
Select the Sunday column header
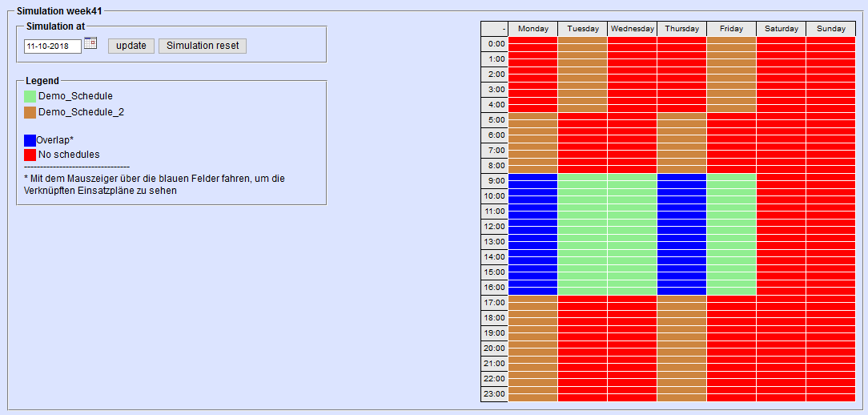pyautogui.click(x=831, y=29)
